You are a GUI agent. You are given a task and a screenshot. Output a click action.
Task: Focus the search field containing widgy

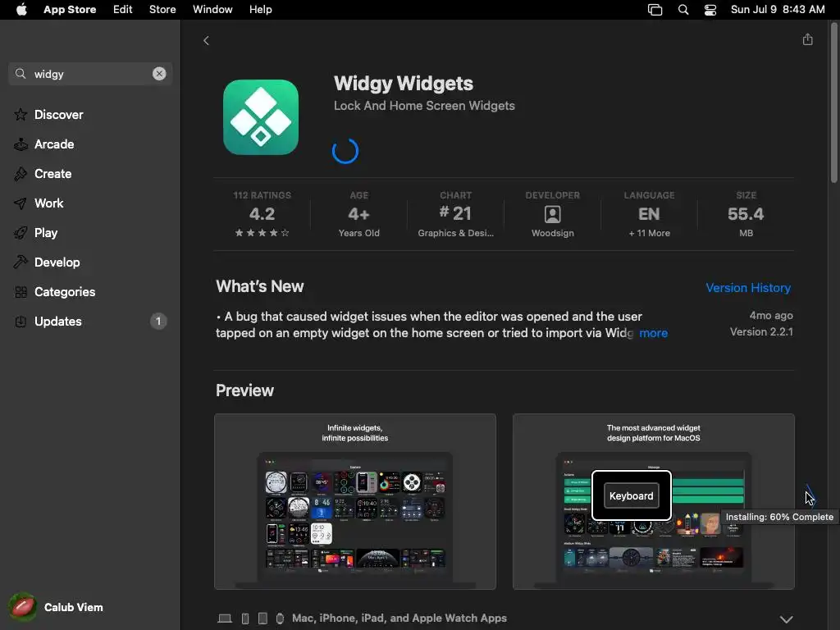[x=90, y=74]
